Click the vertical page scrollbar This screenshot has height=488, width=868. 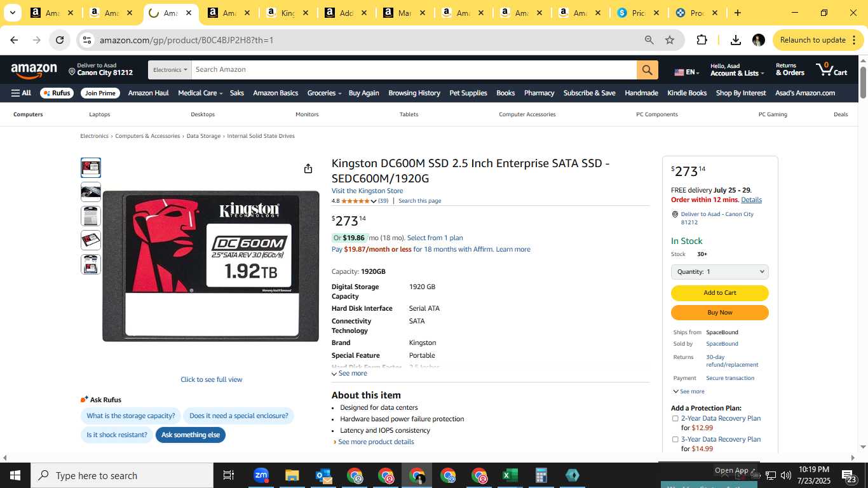pos(863,83)
